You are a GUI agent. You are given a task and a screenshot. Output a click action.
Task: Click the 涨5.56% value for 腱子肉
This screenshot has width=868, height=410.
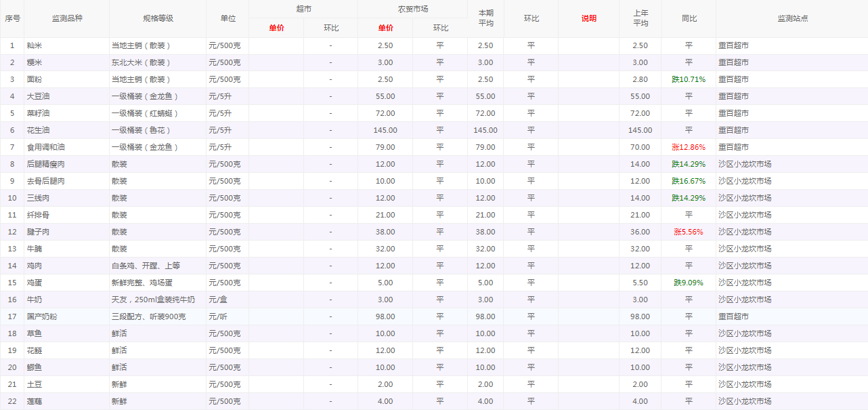tap(689, 232)
